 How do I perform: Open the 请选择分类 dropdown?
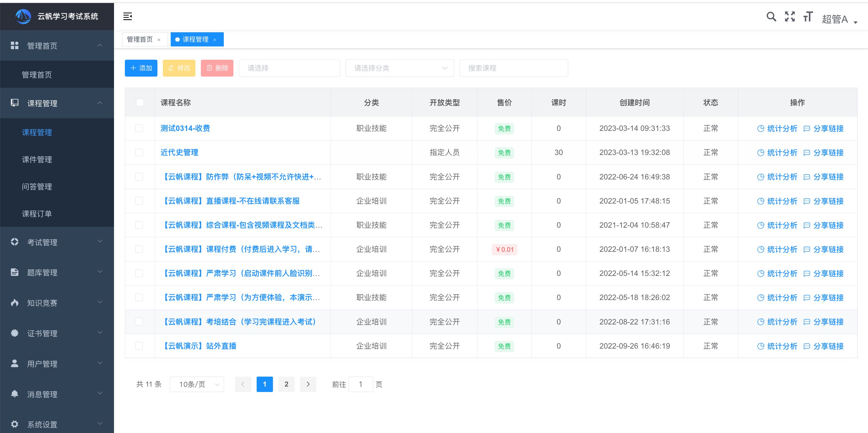(x=400, y=68)
